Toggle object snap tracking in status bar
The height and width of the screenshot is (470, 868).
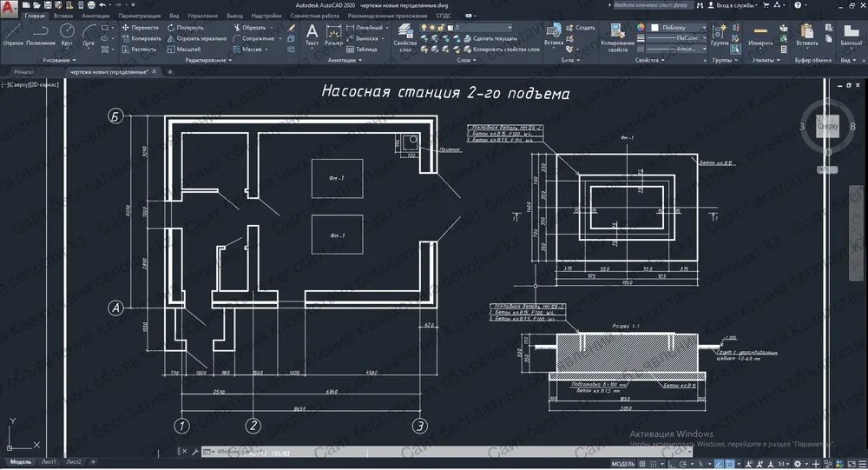coord(719,464)
